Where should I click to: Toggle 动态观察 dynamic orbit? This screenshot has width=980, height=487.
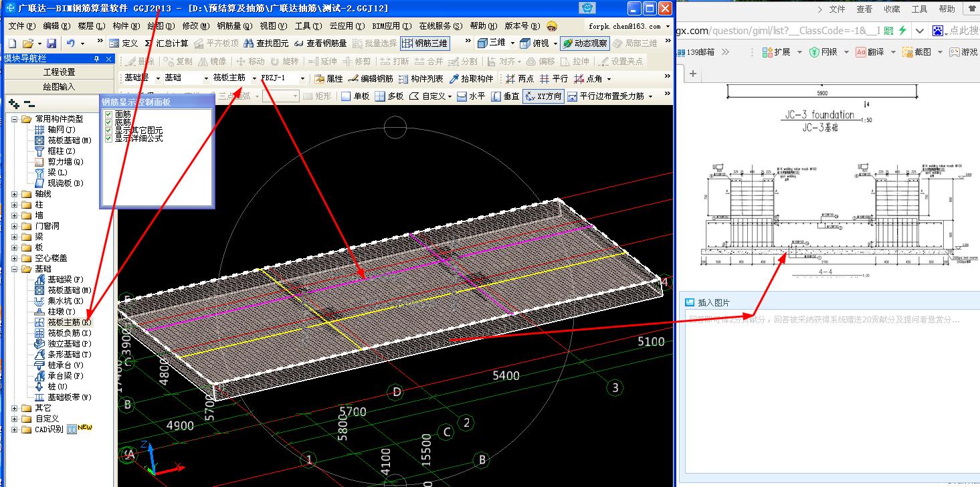(585, 43)
